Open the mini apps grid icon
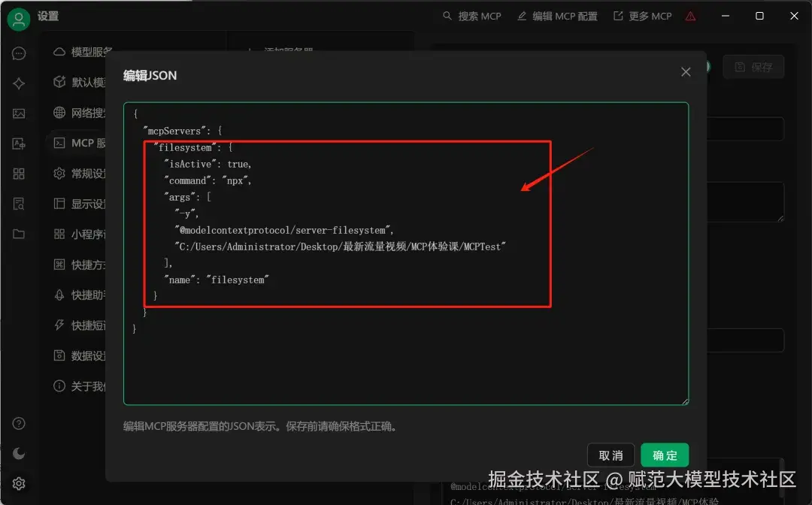812x505 pixels. 20,174
